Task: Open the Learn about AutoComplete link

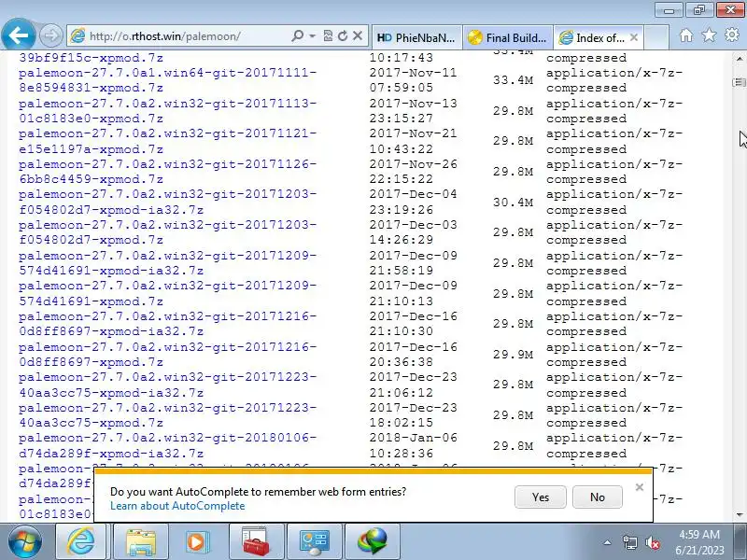Action: point(177,506)
